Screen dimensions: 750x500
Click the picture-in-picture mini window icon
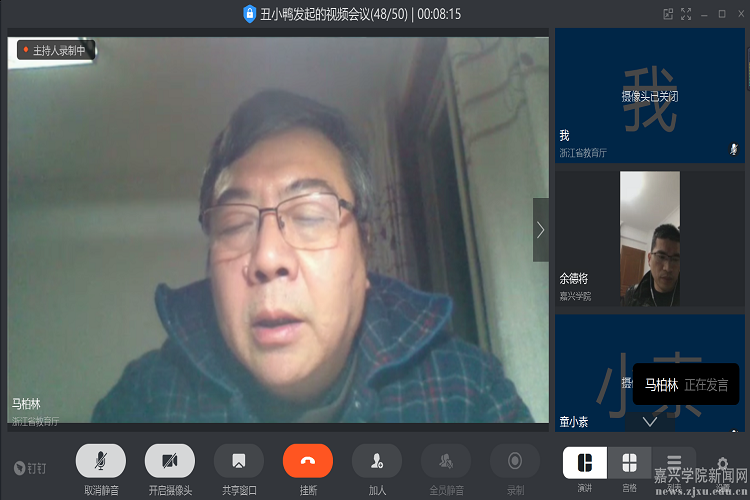click(x=668, y=14)
